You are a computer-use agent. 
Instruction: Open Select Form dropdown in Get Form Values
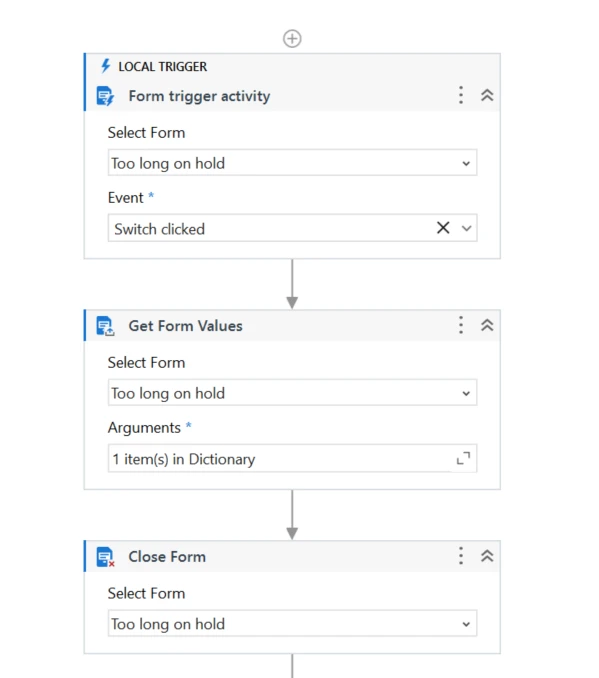pos(292,393)
